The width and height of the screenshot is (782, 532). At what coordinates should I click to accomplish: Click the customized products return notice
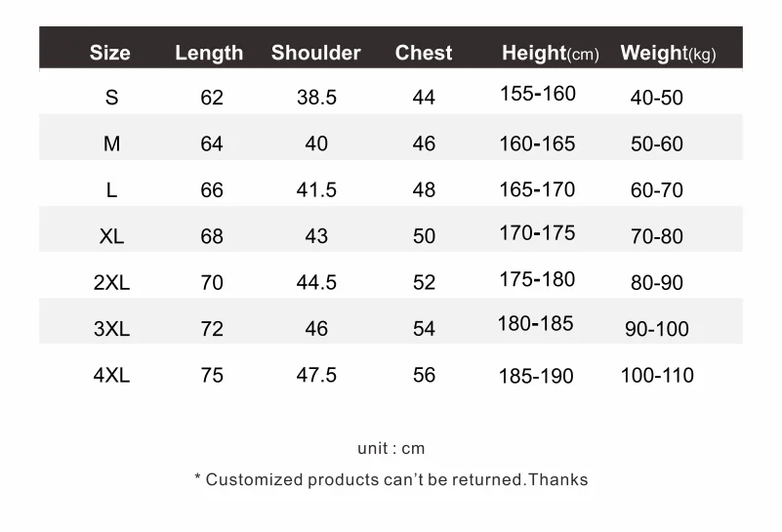click(391, 479)
